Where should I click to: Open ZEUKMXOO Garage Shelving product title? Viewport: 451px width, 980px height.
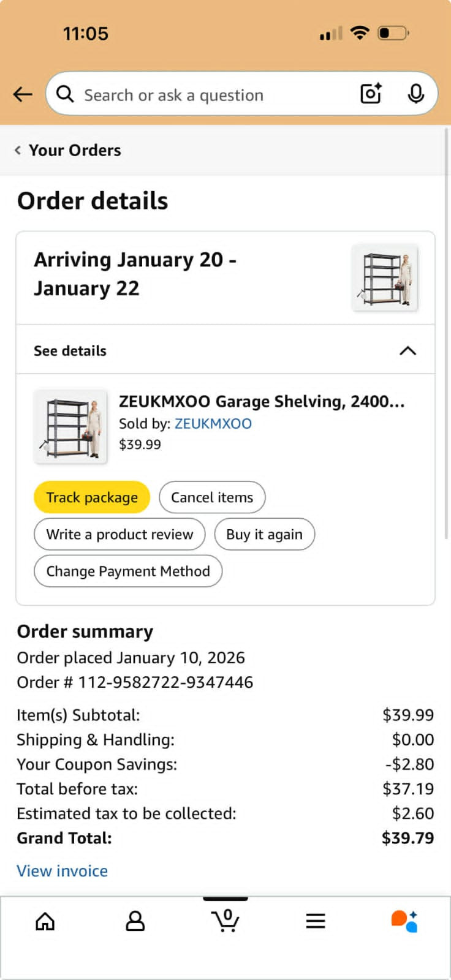tap(262, 401)
